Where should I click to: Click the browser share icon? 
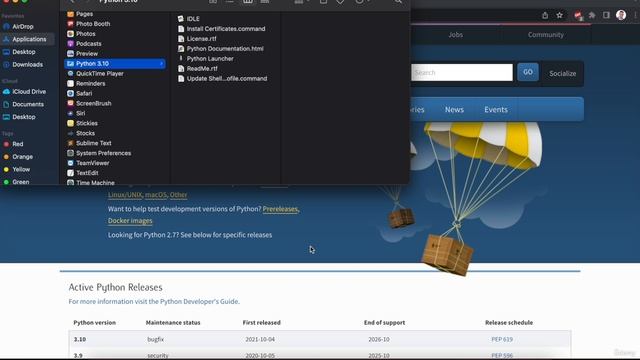[x=545, y=16]
